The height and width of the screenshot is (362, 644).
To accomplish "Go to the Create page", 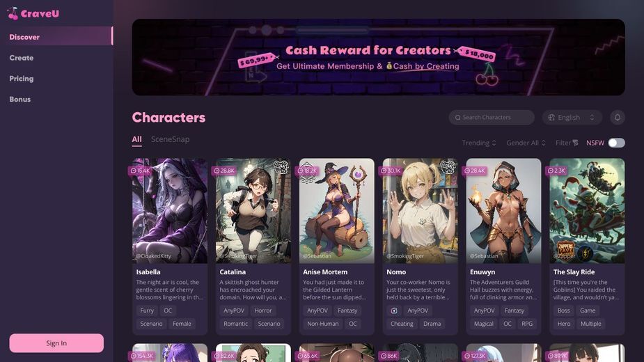I will click(x=22, y=58).
